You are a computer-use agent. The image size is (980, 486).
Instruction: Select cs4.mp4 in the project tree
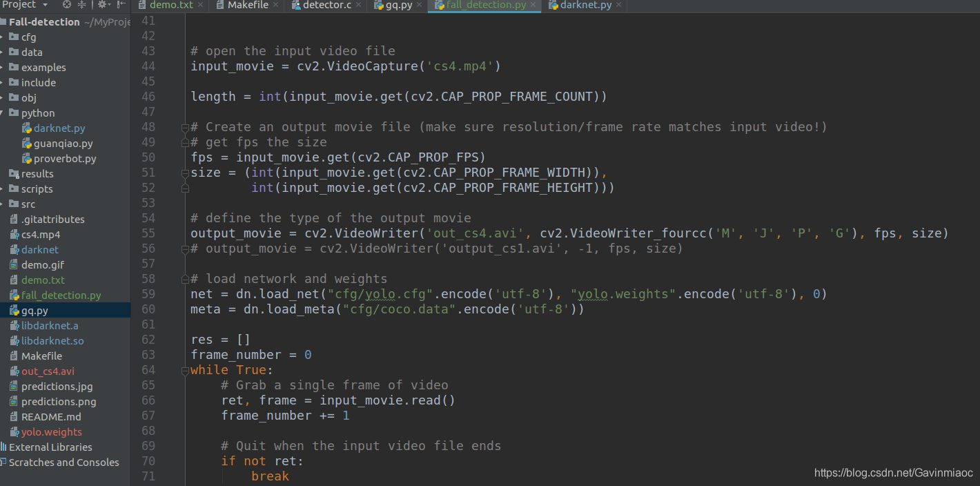[x=41, y=235]
